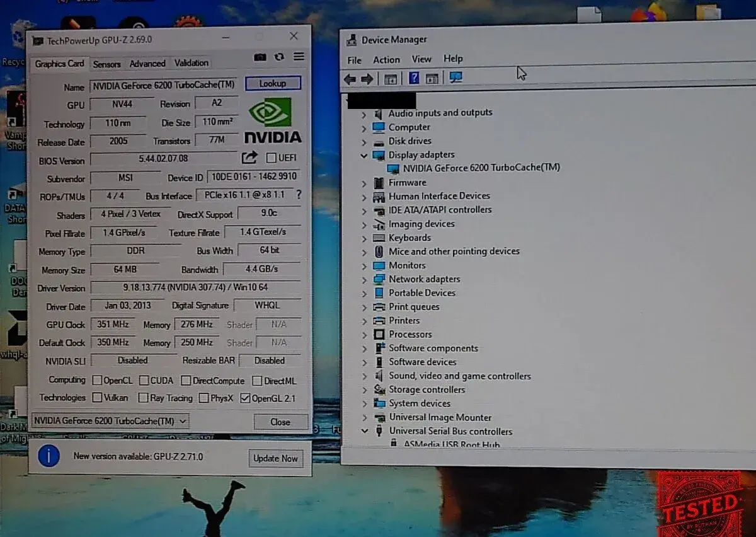756x537 pixels.
Task: Click the Imaging devices icon
Action: click(x=379, y=224)
